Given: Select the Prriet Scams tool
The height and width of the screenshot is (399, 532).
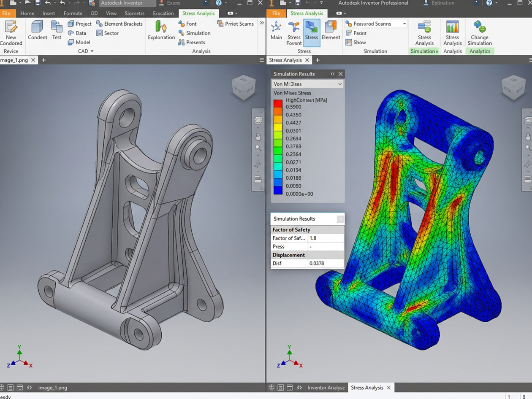Looking at the screenshot, I should pyautogui.click(x=235, y=24).
